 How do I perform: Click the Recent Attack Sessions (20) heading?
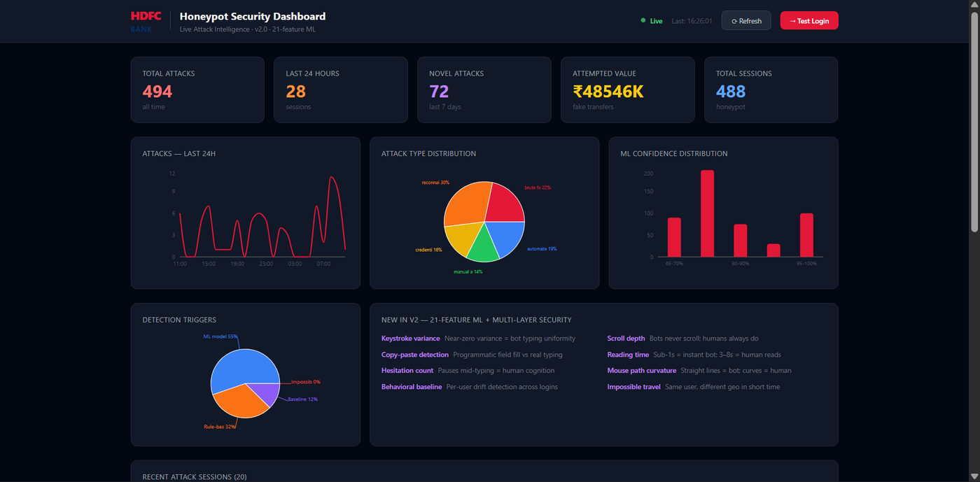point(195,477)
